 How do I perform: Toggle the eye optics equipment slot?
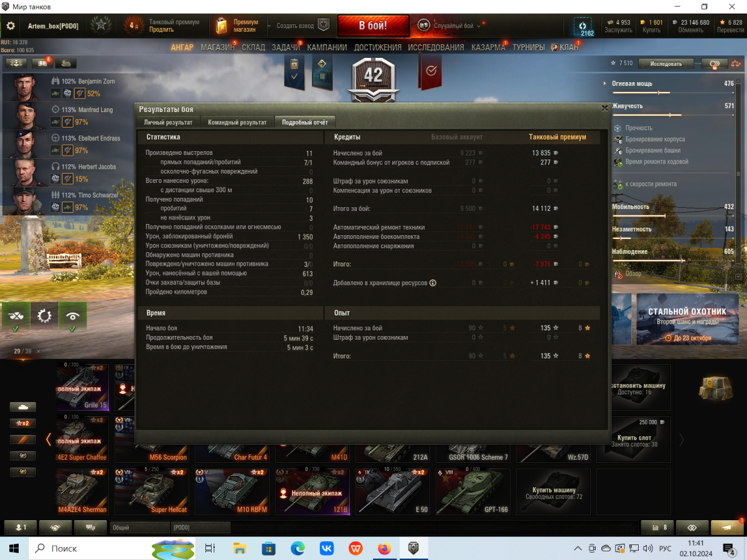tap(73, 315)
